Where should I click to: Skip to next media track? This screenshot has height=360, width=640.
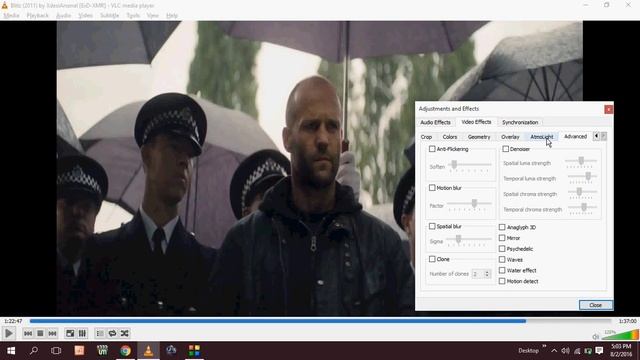(x=52, y=333)
